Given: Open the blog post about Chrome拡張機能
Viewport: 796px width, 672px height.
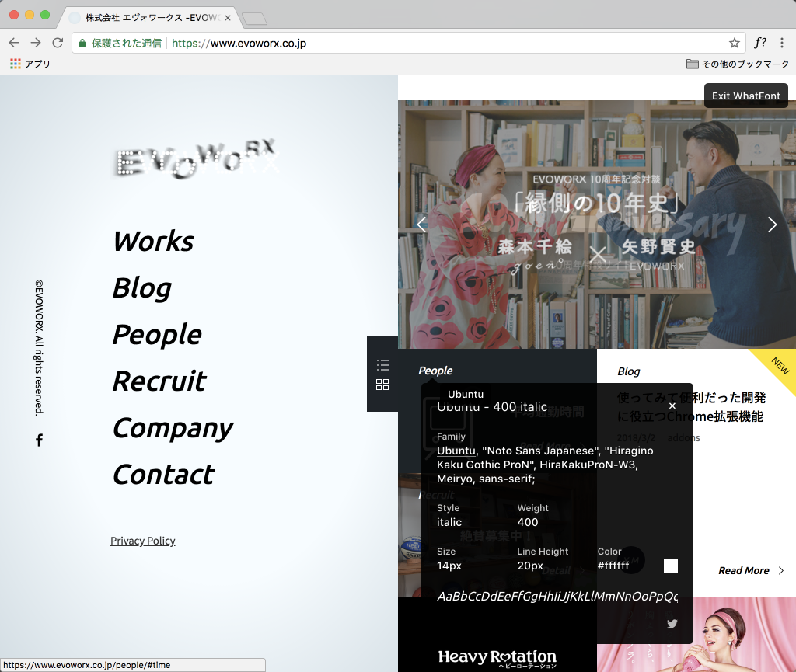Looking at the screenshot, I should 691,407.
